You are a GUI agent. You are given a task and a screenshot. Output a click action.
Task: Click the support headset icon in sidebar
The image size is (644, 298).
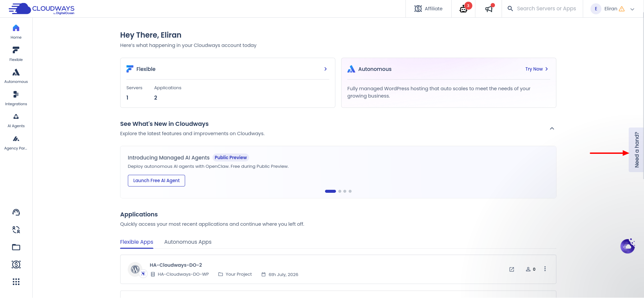tap(16, 212)
